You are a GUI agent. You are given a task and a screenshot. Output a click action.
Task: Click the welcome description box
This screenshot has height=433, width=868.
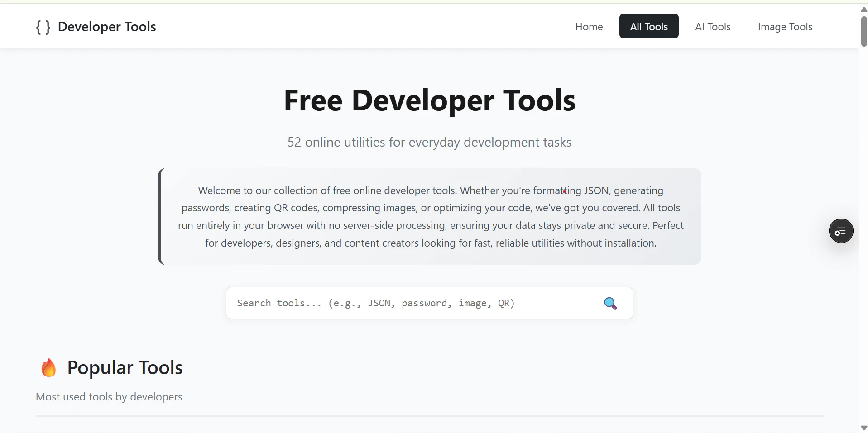coord(429,216)
